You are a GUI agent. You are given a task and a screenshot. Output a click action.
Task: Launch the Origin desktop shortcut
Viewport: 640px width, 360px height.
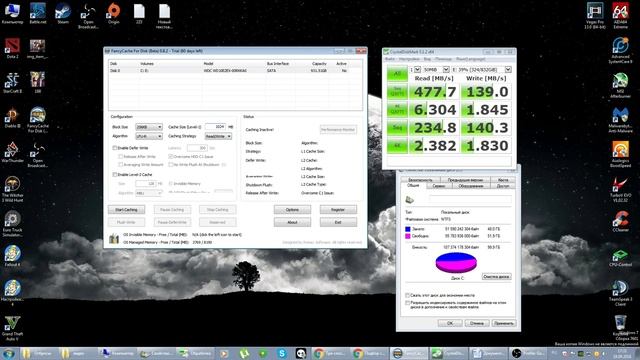114,13
